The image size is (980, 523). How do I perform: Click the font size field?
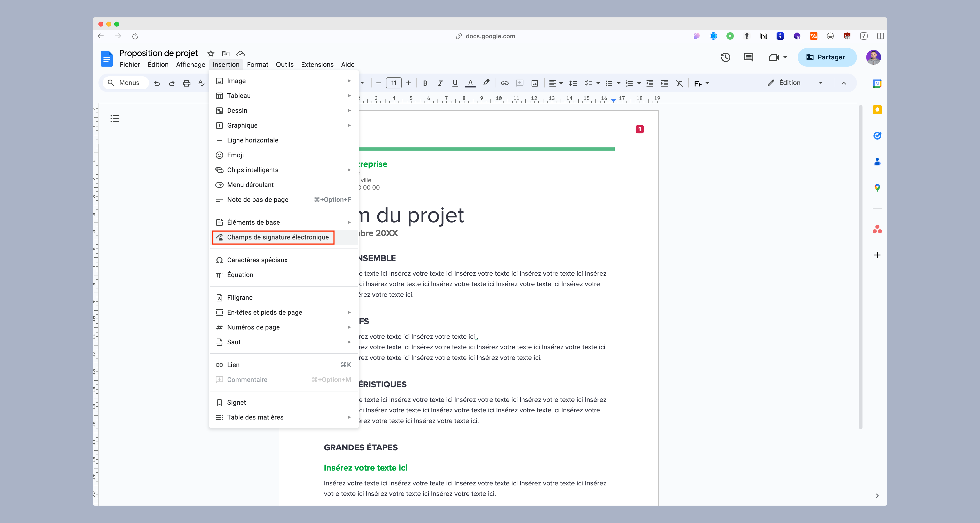point(393,83)
